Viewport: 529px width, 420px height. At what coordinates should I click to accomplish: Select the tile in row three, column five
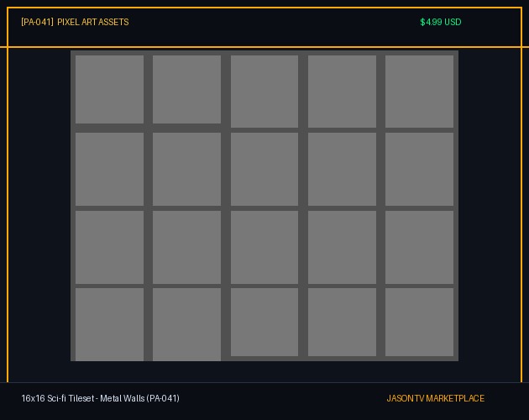click(x=419, y=248)
